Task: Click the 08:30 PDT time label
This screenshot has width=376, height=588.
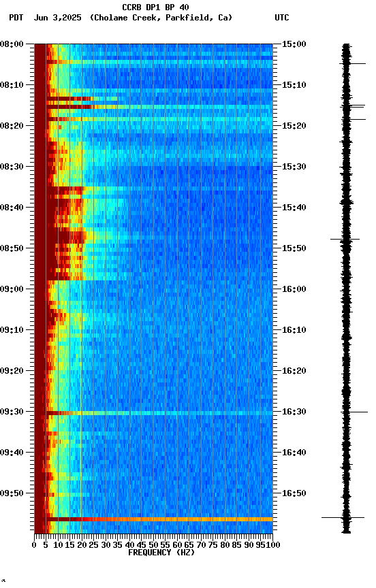Action: (12, 167)
